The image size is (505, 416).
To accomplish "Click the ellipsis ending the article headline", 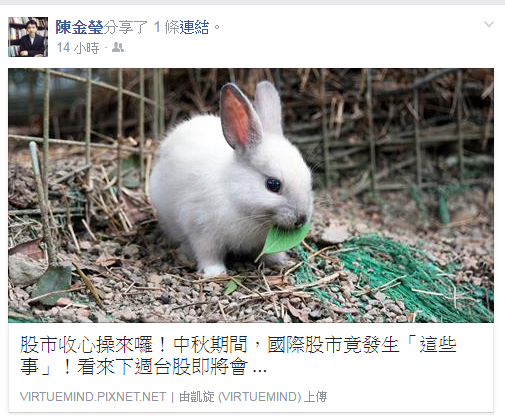I will 260,371.
